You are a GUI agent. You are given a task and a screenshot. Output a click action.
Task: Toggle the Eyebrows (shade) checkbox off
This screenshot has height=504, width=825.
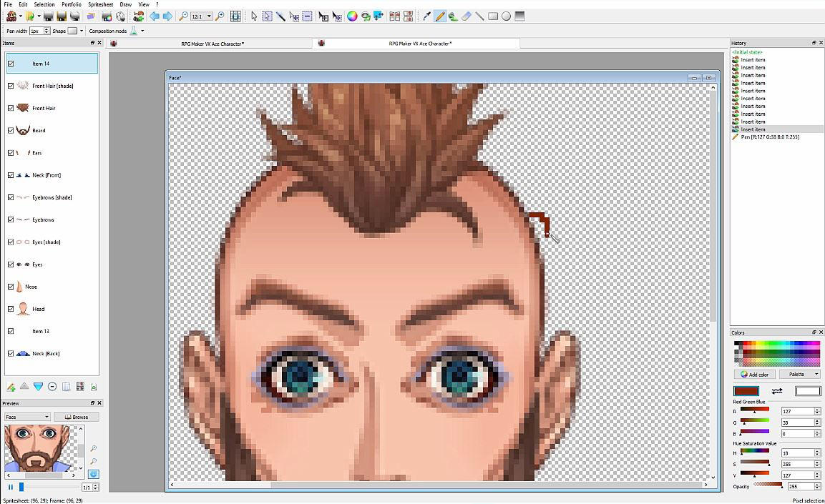pyautogui.click(x=10, y=197)
